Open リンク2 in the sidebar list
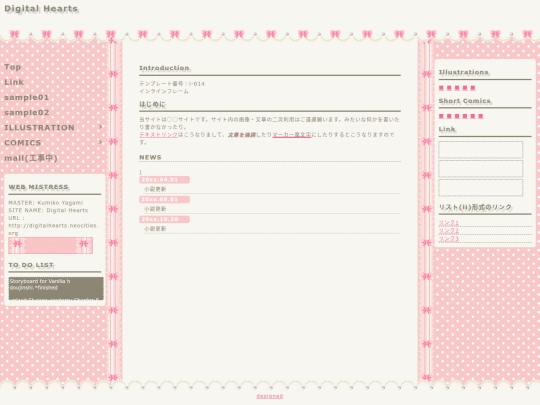Image resolution: width=540 pixels, height=405 pixels. click(x=449, y=231)
